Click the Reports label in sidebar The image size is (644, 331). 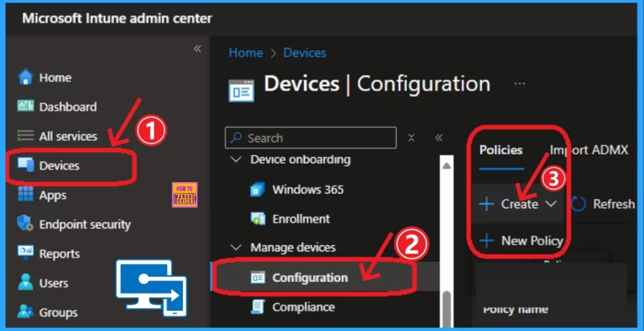(60, 254)
